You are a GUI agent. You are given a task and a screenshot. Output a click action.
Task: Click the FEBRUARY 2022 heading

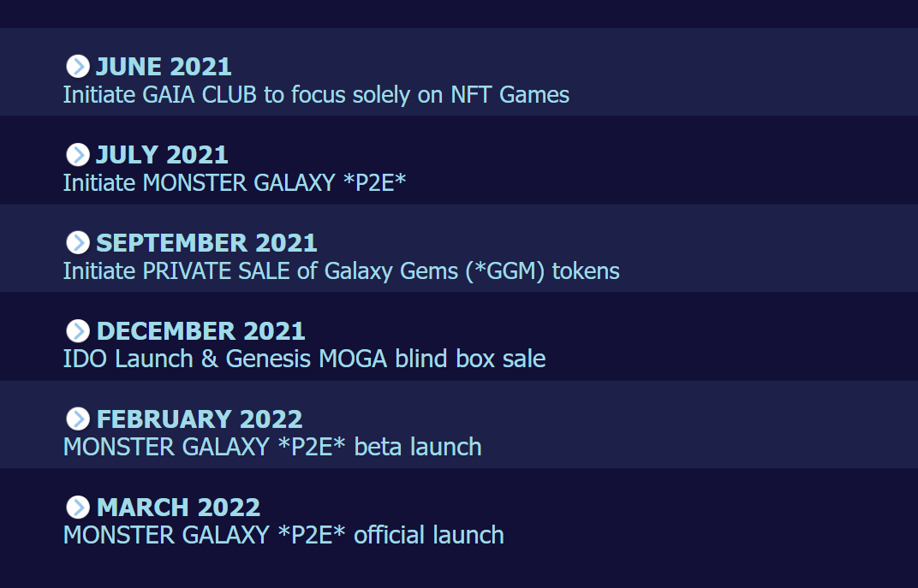200,419
